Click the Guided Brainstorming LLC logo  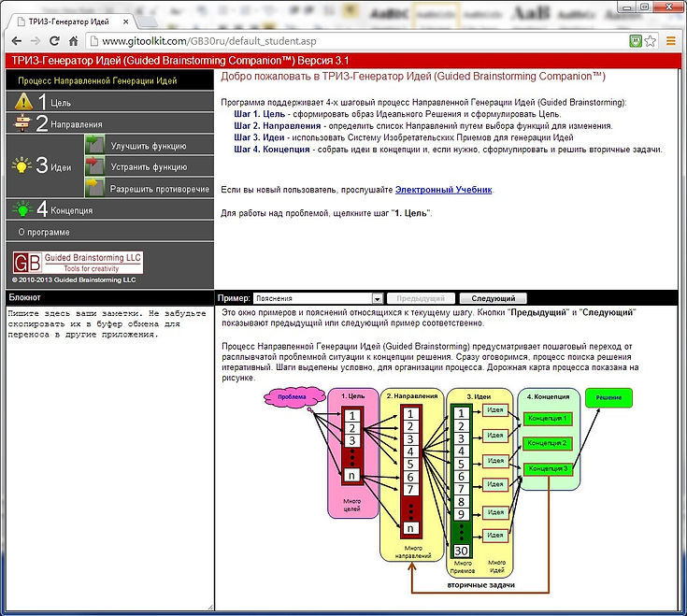click(x=78, y=263)
